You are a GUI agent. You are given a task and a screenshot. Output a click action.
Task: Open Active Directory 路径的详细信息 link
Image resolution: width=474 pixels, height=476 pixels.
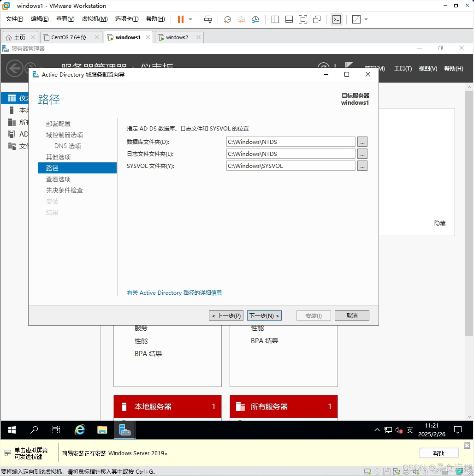coord(174,292)
